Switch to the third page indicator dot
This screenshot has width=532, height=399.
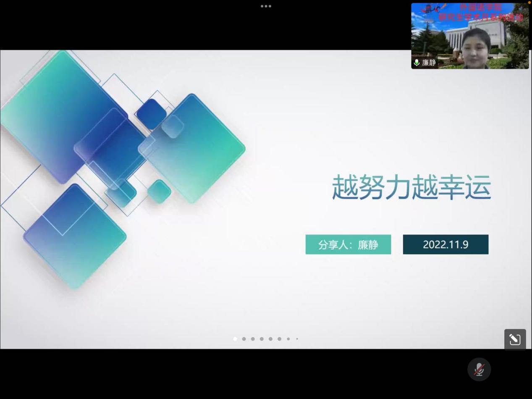253,339
